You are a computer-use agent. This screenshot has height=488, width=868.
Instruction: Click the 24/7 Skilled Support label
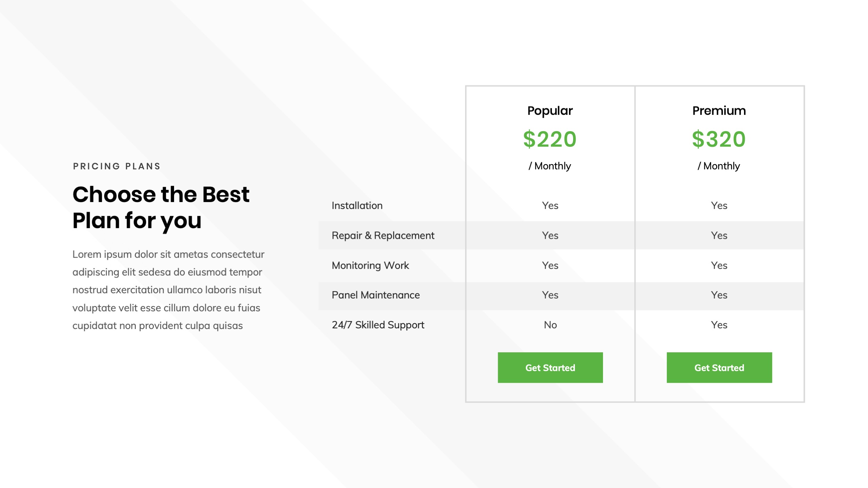[378, 325]
